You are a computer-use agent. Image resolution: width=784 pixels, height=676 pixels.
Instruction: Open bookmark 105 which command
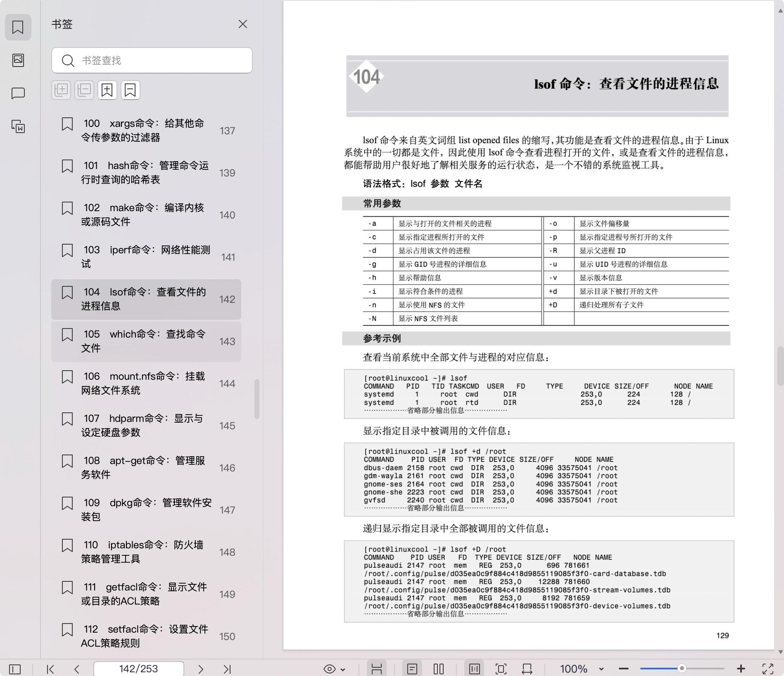point(146,341)
